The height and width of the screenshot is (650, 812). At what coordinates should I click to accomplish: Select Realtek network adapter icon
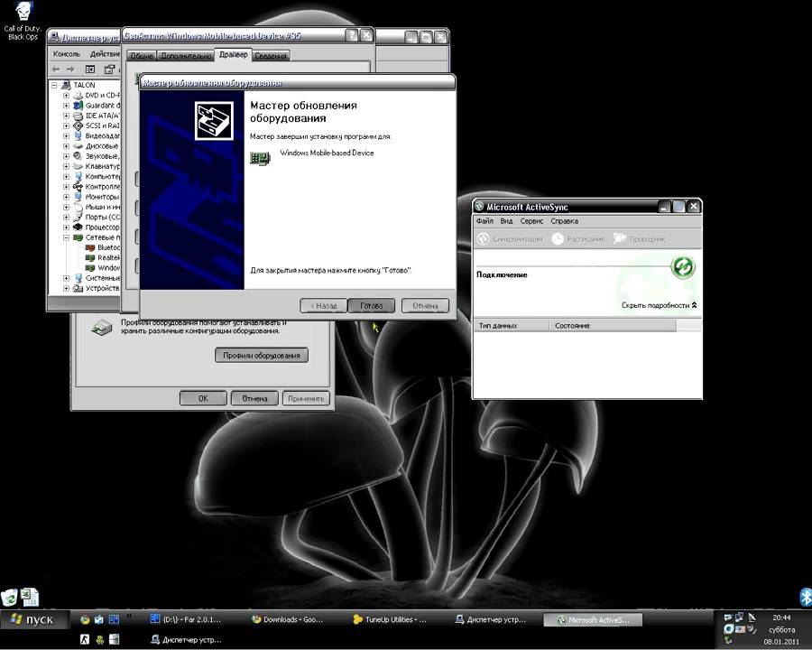90,257
